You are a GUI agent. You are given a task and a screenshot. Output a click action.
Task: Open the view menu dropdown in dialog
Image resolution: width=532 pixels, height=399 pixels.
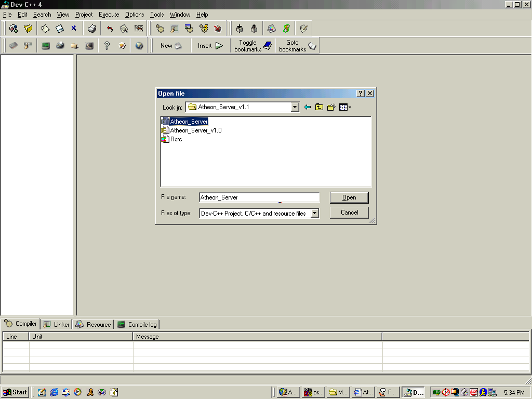(x=345, y=107)
